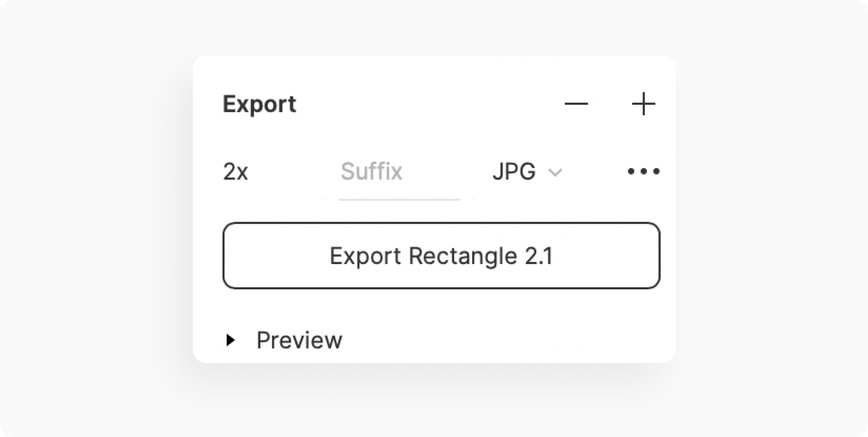The height and width of the screenshot is (437, 868).
Task: Select the Preview label text
Action: point(299,340)
